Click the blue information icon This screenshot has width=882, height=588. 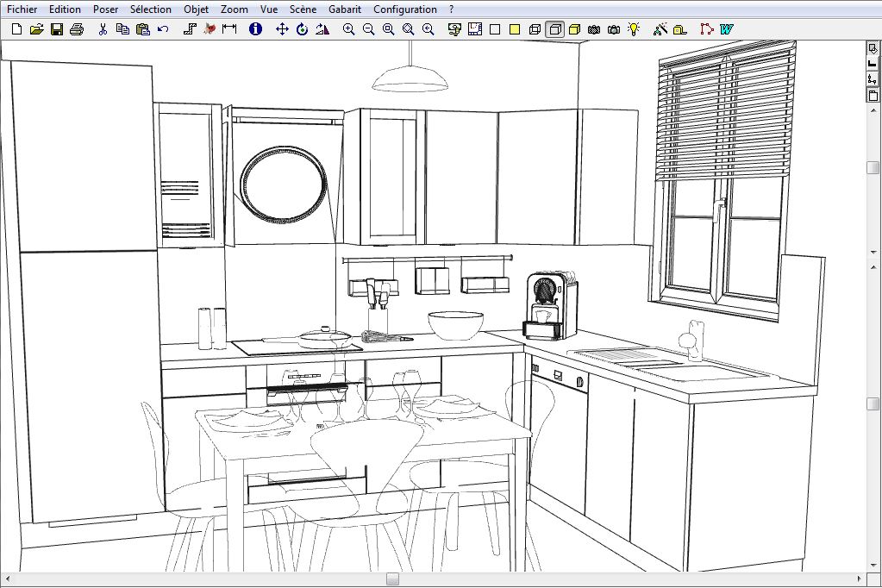tap(255, 29)
